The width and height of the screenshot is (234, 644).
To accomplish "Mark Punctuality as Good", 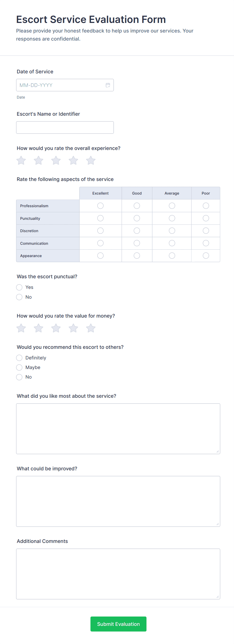I will [137, 218].
